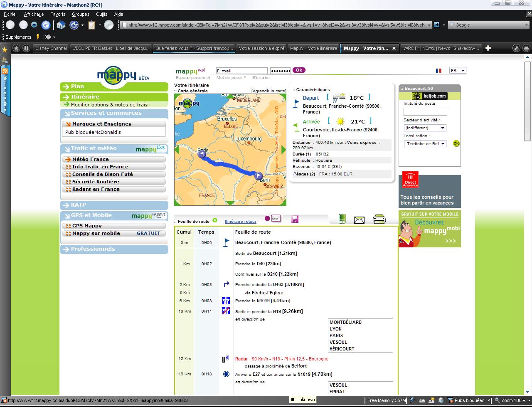Expand the address bar URL dropdown
Screen dimensions: 532x407
point(429,25)
